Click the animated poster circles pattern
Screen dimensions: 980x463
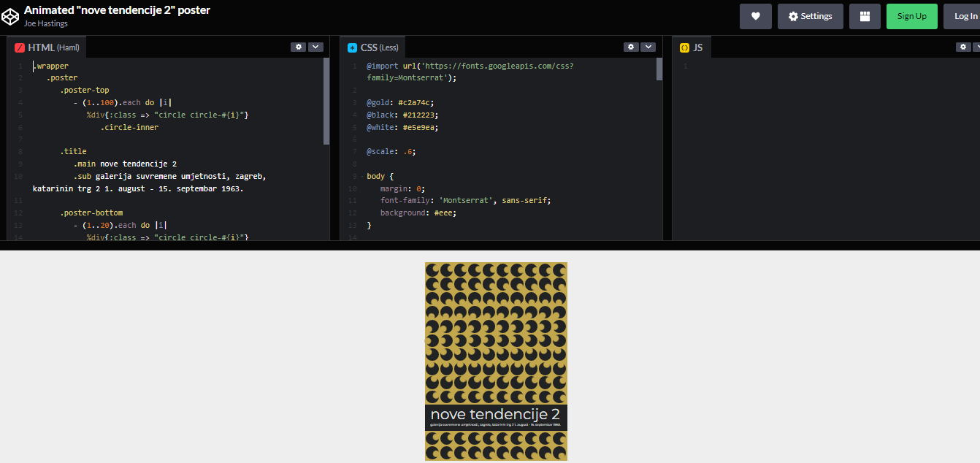496,333
